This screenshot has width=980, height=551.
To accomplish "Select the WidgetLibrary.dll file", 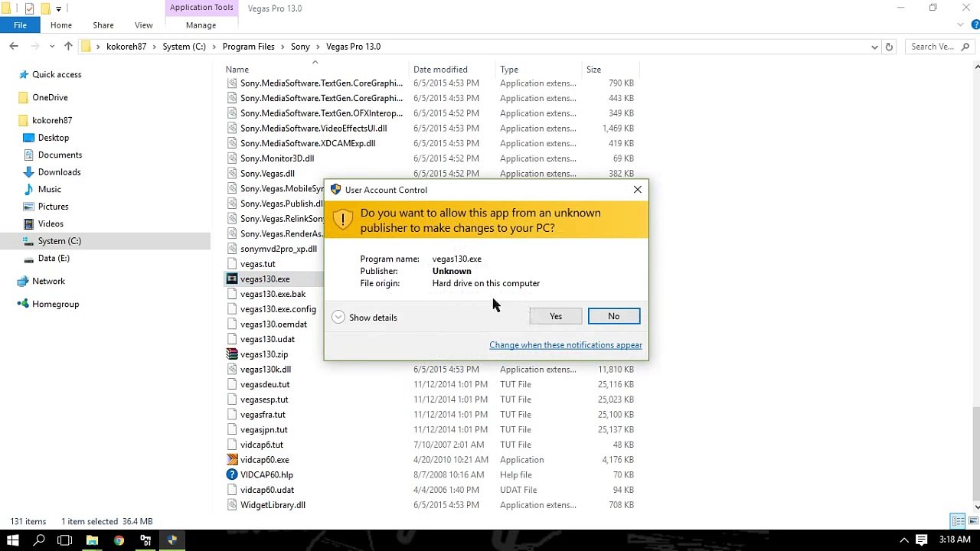I will [273, 505].
